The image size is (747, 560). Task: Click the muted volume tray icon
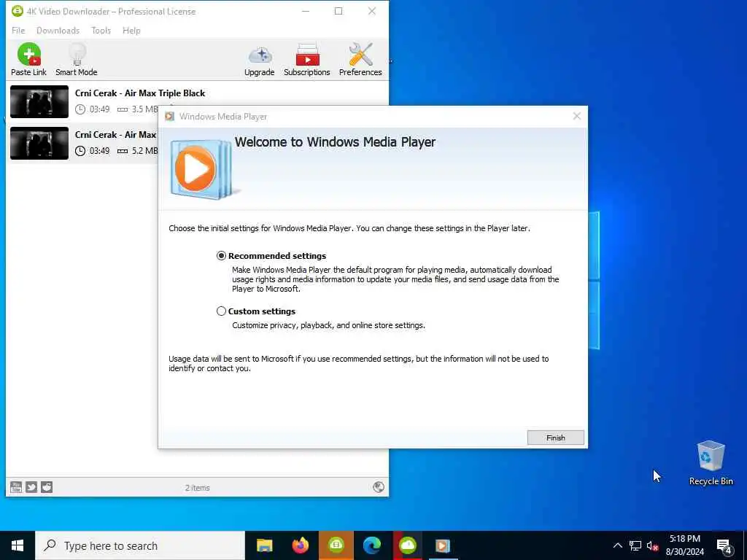(x=652, y=545)
